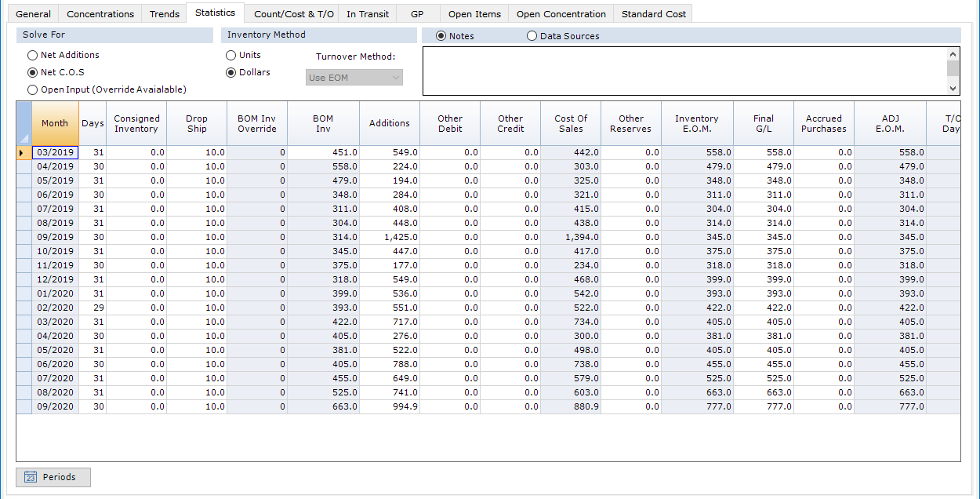Click the Cost Of Sales column header

(570, 123)
